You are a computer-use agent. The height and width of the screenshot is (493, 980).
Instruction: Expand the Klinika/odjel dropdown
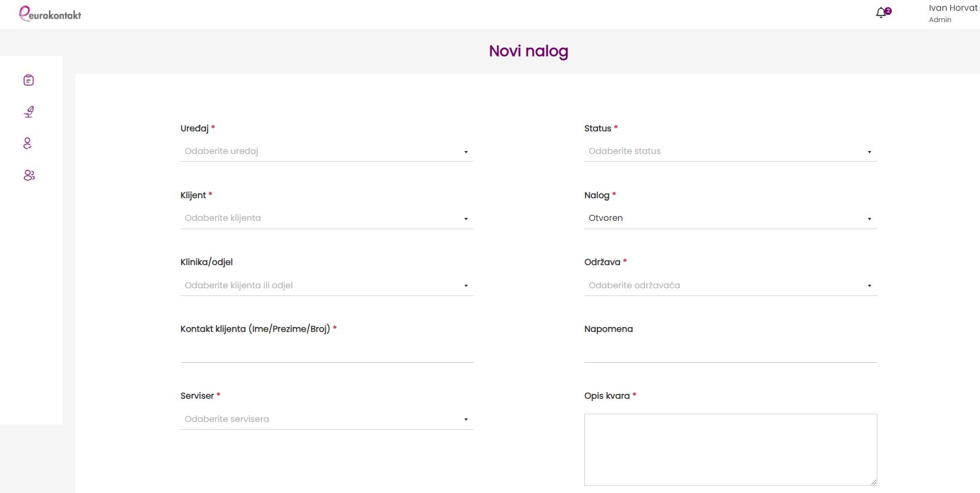(x=326, y=286)
